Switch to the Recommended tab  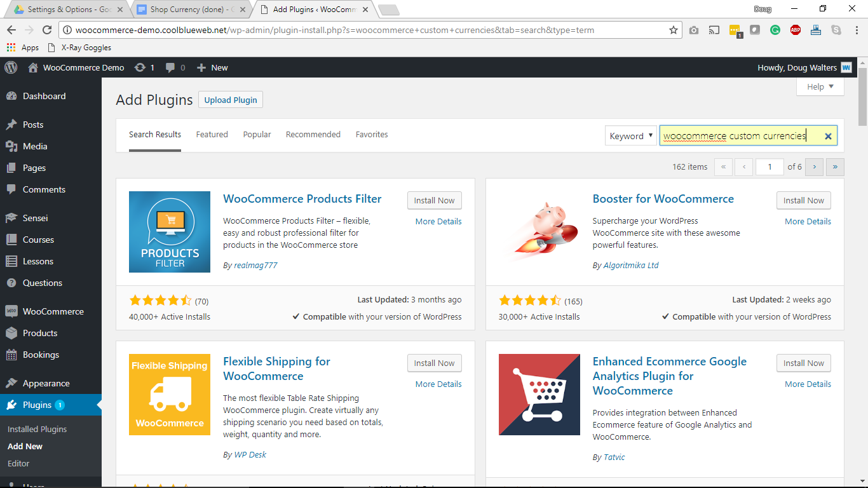(x=313, y=135)
